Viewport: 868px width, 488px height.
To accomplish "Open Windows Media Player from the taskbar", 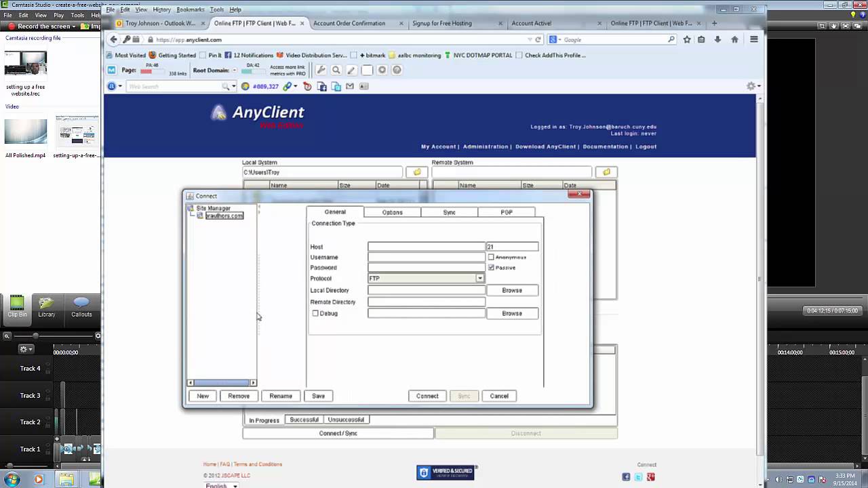I will pyautogui.click(x=39, y=480).
